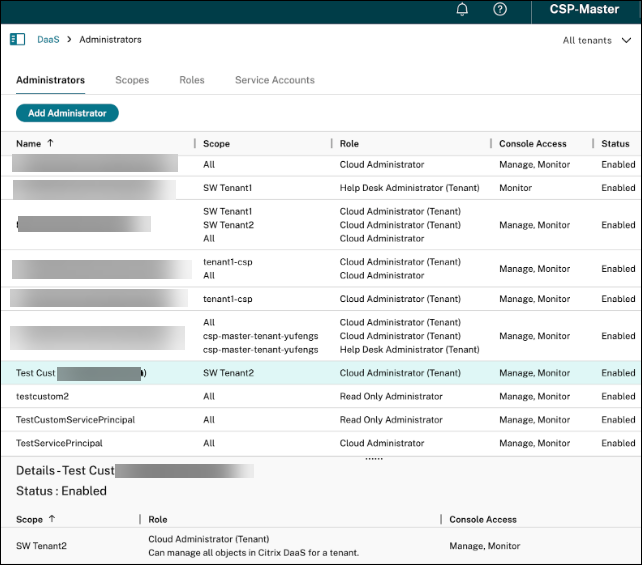Open the CSP-Master account menu
This screenshot has width=642, height=565.
click(584, 10)
